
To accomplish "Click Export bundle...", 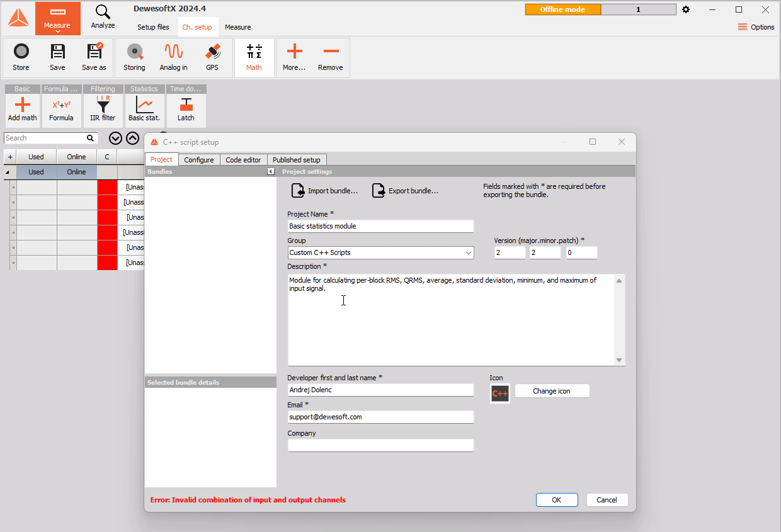I will 405,191.
